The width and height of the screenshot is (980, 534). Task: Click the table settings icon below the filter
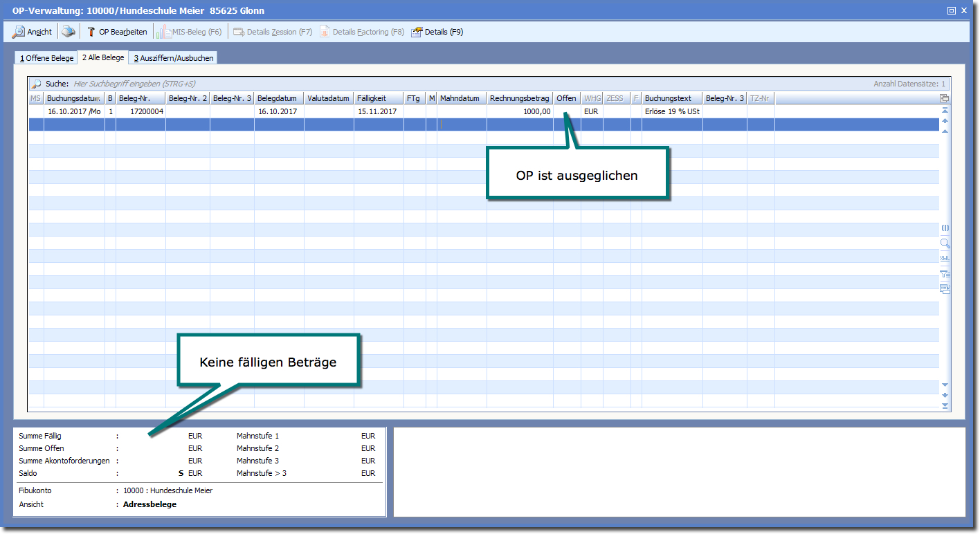click(x=945, y=289)
